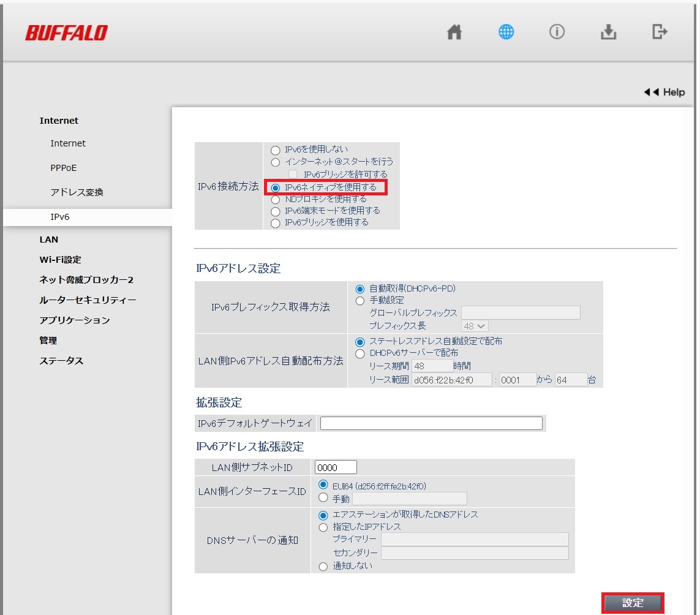Click the manual interface ID text field
The image size is (700, 615).
(409, 499)
